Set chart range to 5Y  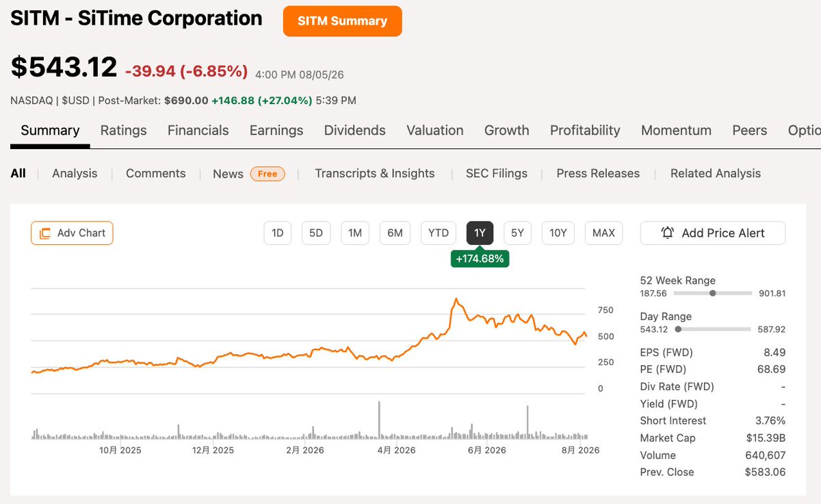pyautogui.click(x=518, y=233)
